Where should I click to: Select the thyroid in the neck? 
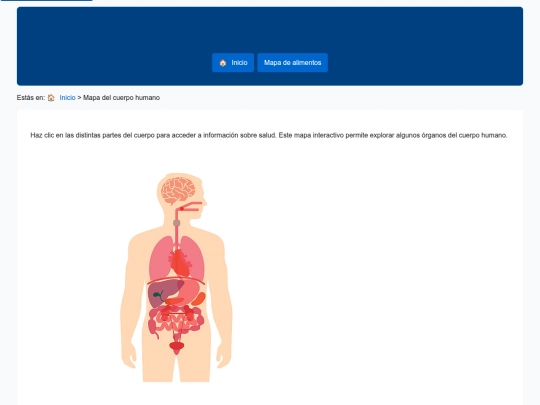click(x=177, y=223)
